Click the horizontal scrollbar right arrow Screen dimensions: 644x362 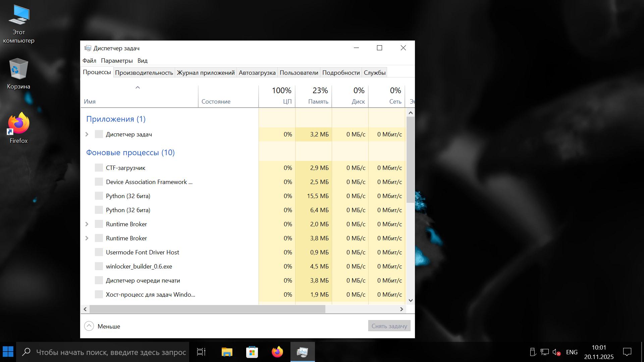(x=401, y=309)
